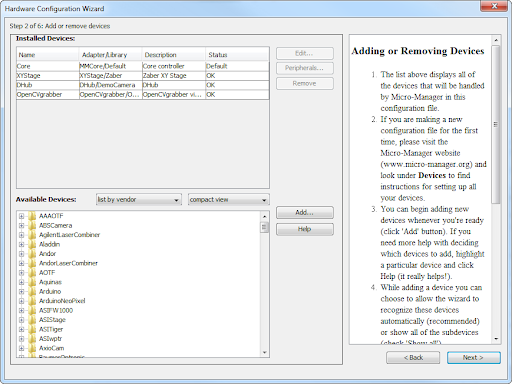Click the AxioCam folder icon
512x384 pixels.
pyautogui.click(x=32, y=348)
